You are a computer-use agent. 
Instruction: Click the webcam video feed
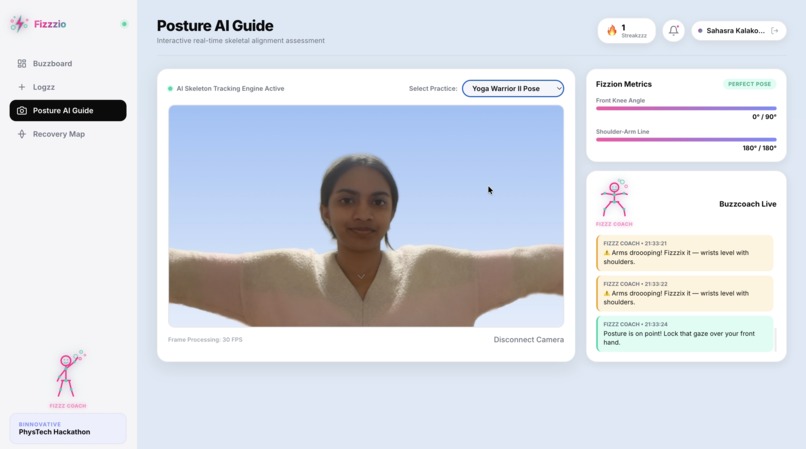366,216
